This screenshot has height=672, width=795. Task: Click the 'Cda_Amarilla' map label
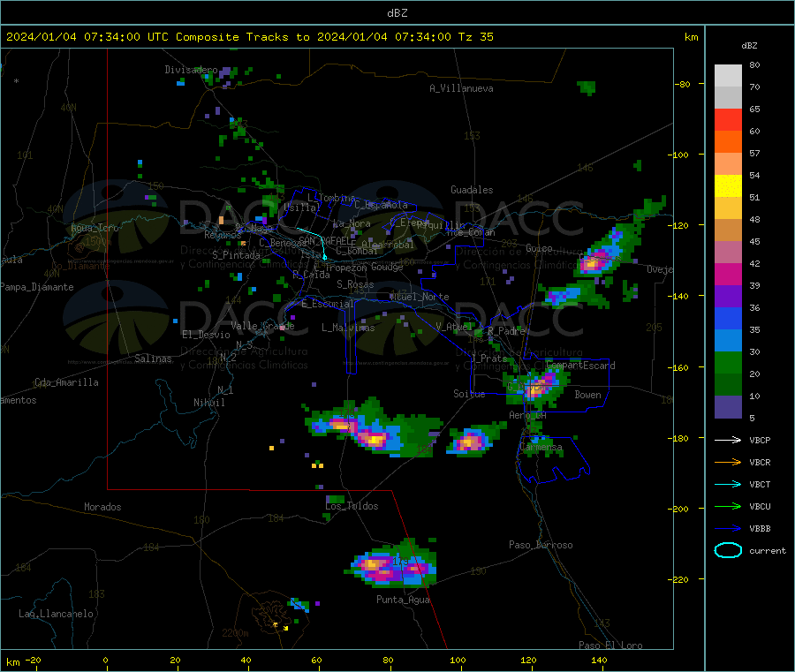pos(66,382)
